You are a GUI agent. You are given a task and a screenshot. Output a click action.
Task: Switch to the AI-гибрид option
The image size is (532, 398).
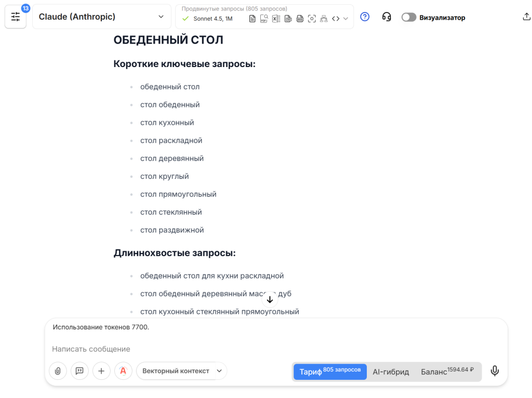[x=391, y=372]
